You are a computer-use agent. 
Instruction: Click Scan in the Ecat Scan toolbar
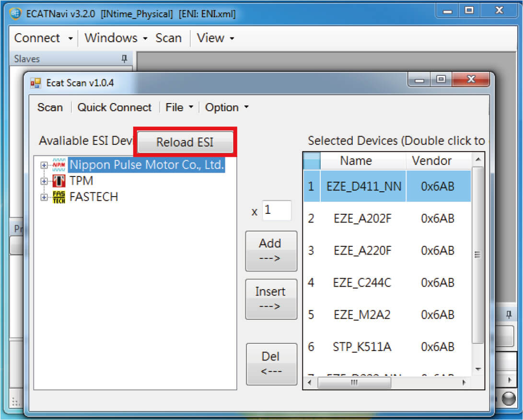50,107
